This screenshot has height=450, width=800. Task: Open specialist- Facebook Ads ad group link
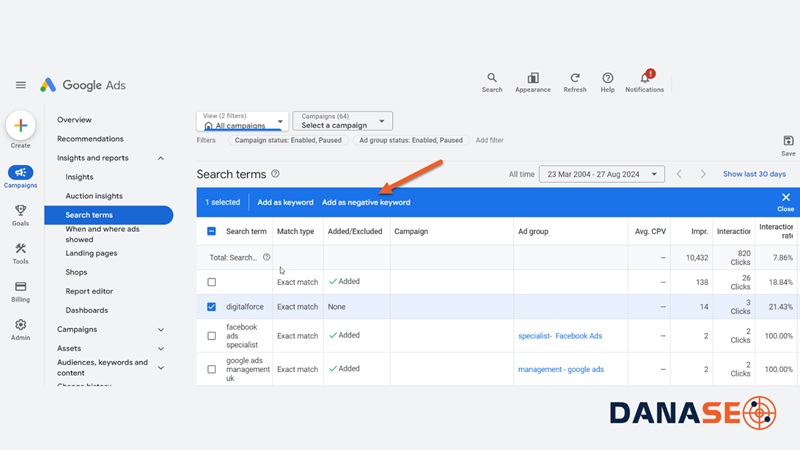(560, 336)
